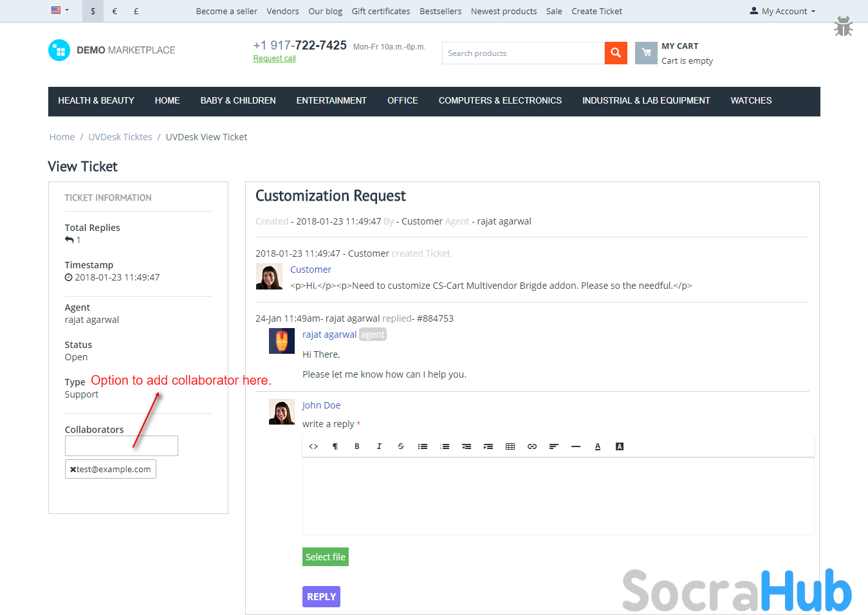Screen dimensions: 868x615
Task: Focus the Search products field
Action: click(523, 53)
